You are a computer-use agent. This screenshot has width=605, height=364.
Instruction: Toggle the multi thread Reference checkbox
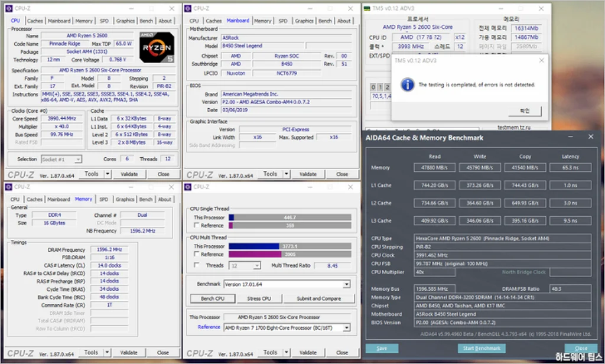click(197, 254)
